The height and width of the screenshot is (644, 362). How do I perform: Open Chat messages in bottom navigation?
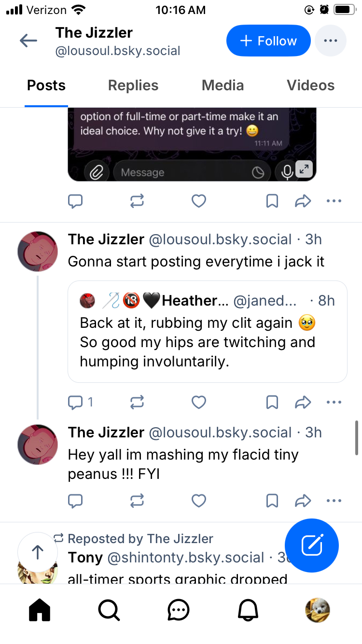pos(179,610)
